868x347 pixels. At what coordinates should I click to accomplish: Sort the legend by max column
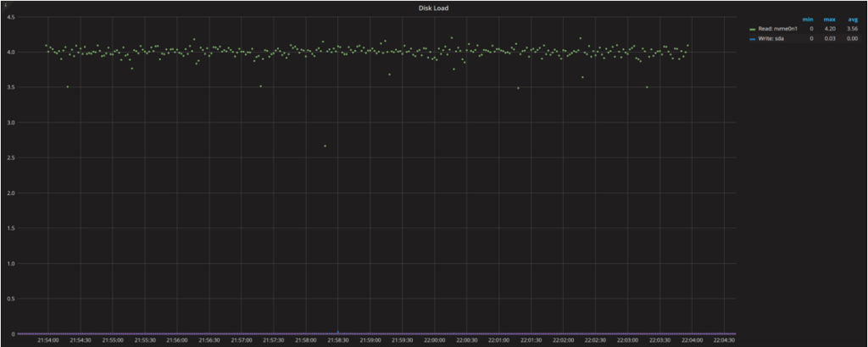click(830, 20)
